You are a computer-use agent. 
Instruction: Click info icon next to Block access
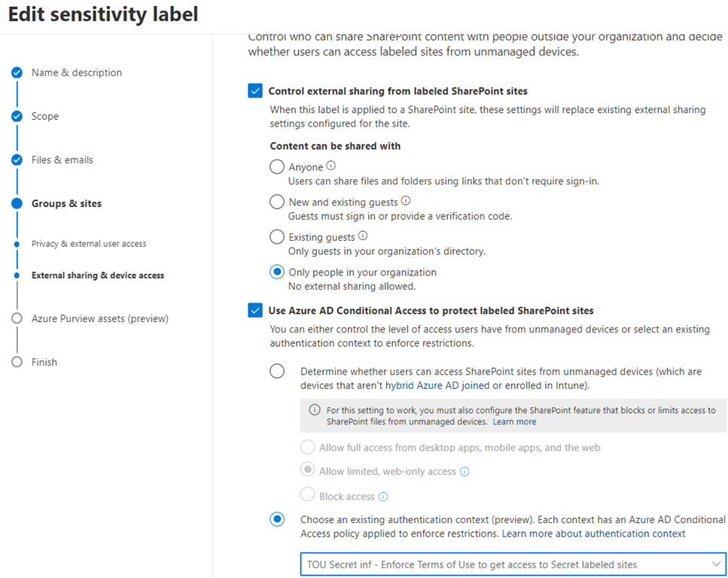tap(383, 497)
